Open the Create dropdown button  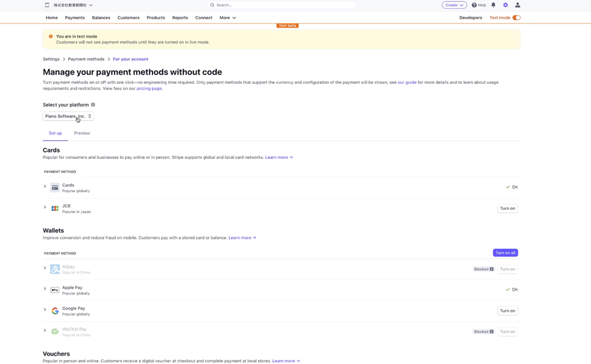point(454,5)
